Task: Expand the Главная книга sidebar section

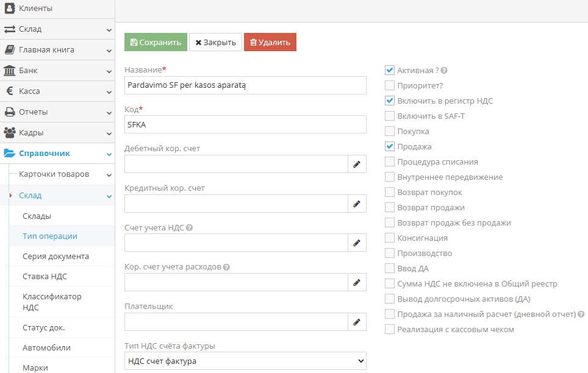Action: tap(57, 50)
